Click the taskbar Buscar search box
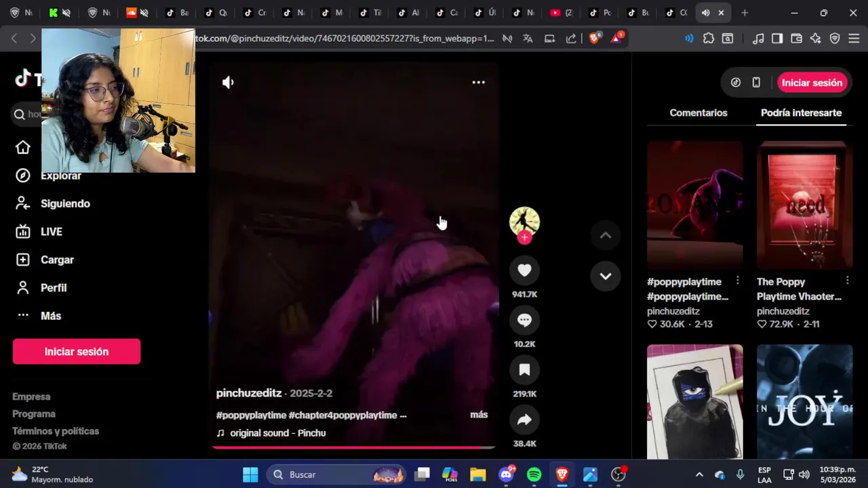 (336, 474)
